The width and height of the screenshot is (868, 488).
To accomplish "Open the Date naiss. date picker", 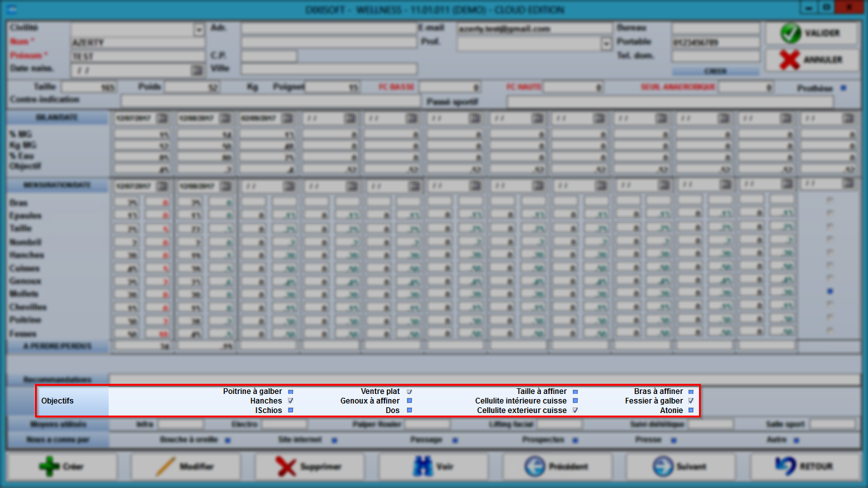I will 197,70.
